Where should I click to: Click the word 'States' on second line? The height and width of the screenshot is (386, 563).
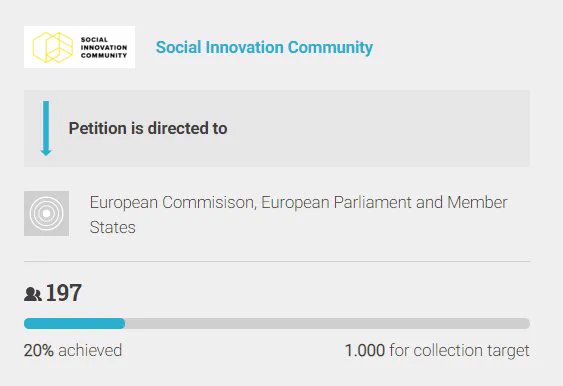[112, 227]
